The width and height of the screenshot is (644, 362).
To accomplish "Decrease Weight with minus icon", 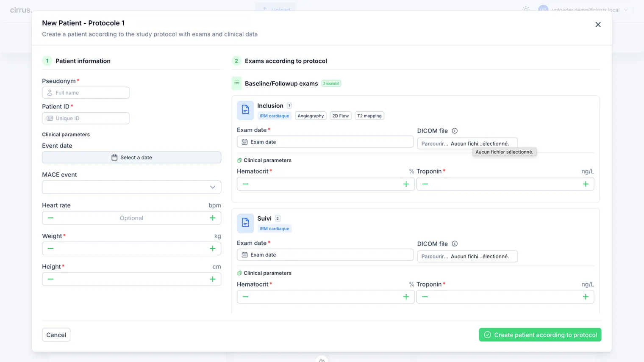I will point(50,249).
